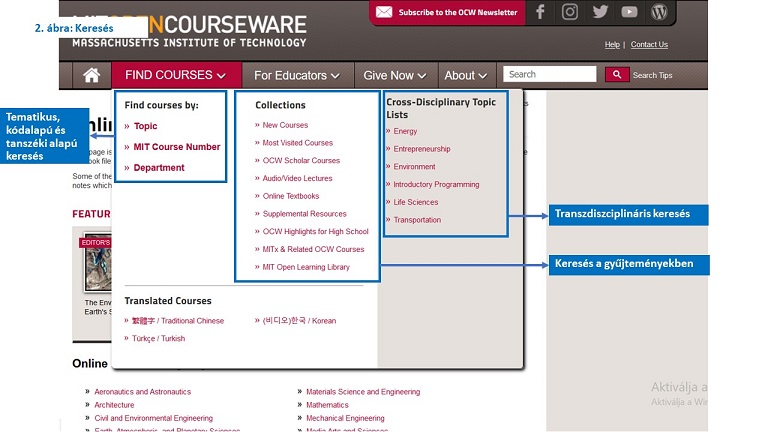The height and width of the screenshot is (432, 768).
Task: Open the Contact Us link
Action: [x=649, y=45]
